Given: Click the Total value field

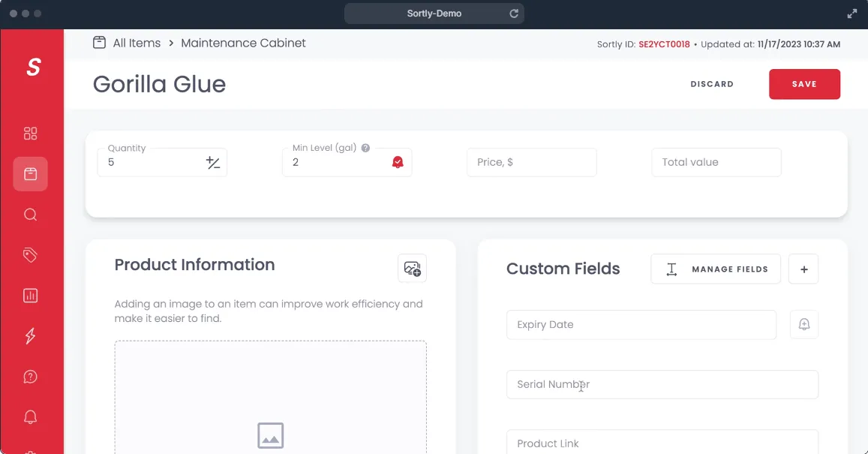Looking at the screenshot, I should click(716, 162).
